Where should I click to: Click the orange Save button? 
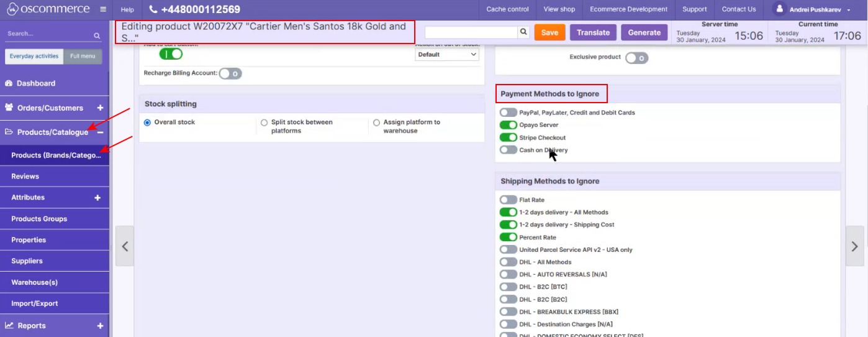point(549,32)
